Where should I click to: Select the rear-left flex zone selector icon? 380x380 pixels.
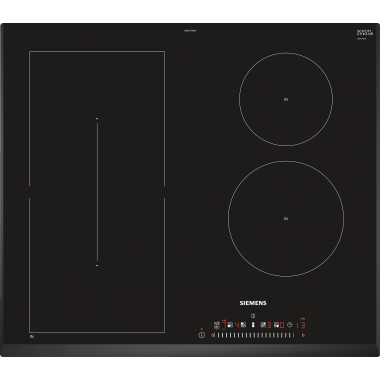point(243,325)
